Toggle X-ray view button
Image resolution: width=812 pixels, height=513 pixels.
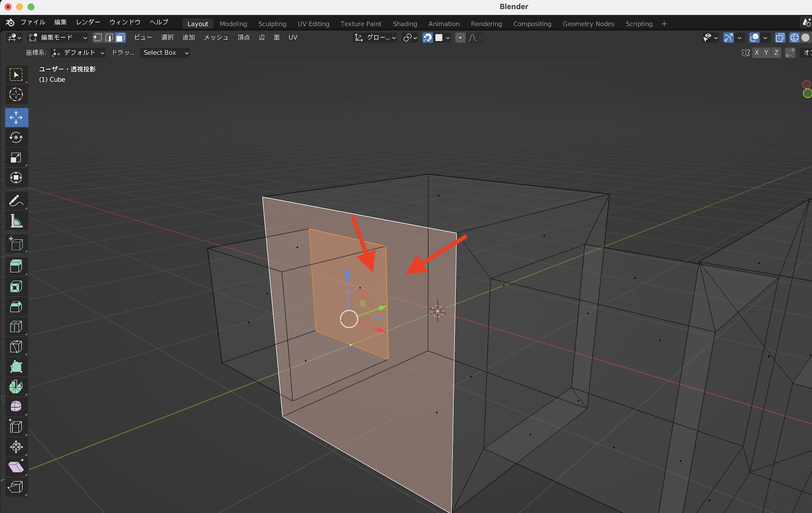point(780,38)
